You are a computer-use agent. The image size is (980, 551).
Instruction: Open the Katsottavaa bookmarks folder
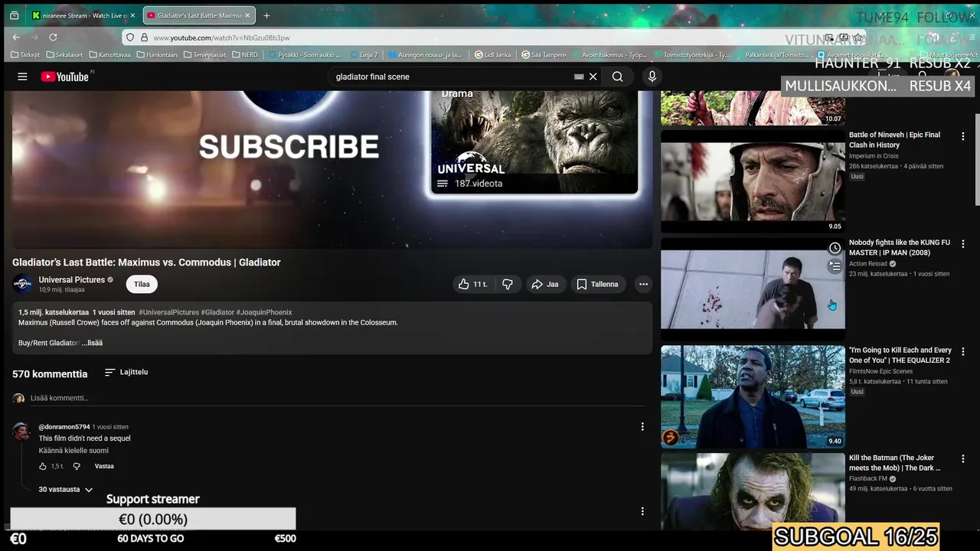(x=109, y=55)
